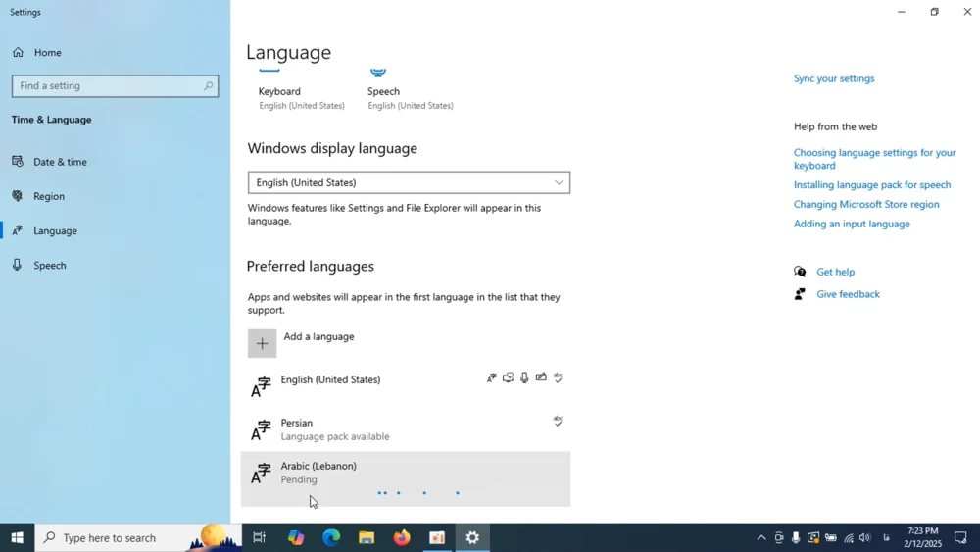Click the spell-check icon on Persian row
The image size is (980, 552).
[559, 421]
